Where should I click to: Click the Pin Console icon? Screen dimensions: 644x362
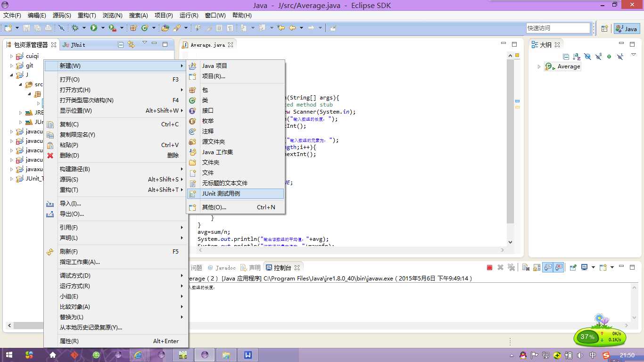coord(573,267)
